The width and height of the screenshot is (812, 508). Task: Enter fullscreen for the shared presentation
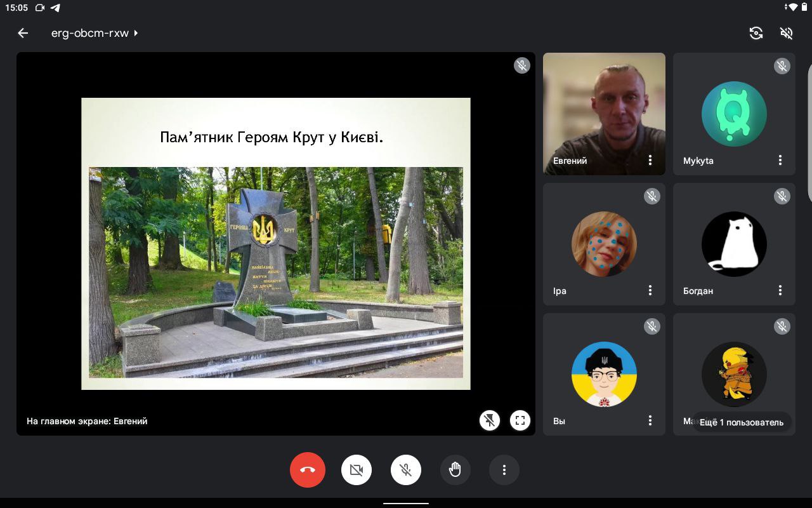pos(520,420)
